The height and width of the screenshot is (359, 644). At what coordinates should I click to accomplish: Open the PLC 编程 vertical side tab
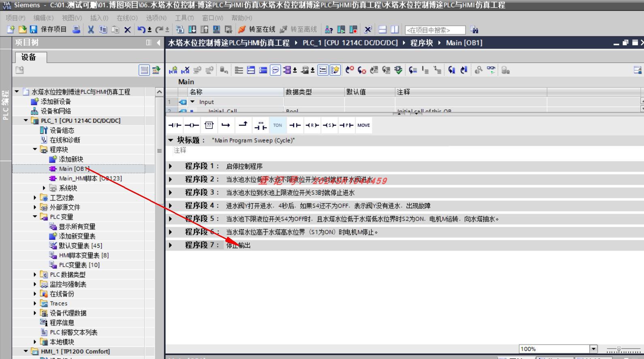point(5,105)
